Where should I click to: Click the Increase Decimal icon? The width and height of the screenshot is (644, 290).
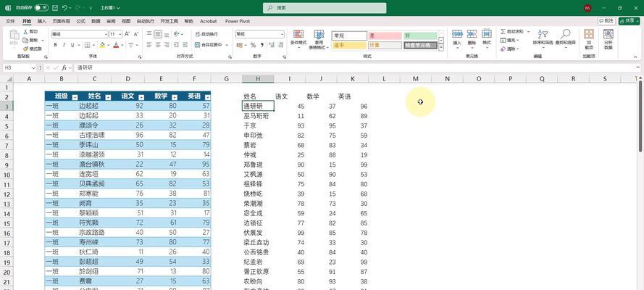tap(271, 45)
